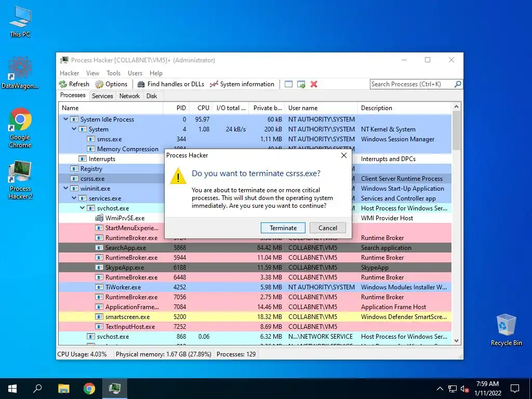The width and height of the screenshot is (532, 399).
Task: Close the Process Hacker confirmation dialog
Action: click(x=344, y=155)
